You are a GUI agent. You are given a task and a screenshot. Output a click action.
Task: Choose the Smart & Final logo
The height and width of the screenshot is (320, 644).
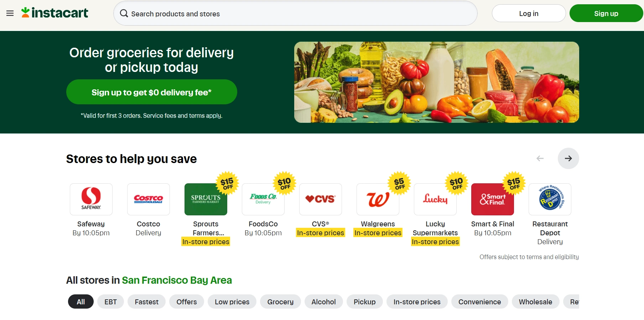493,199
